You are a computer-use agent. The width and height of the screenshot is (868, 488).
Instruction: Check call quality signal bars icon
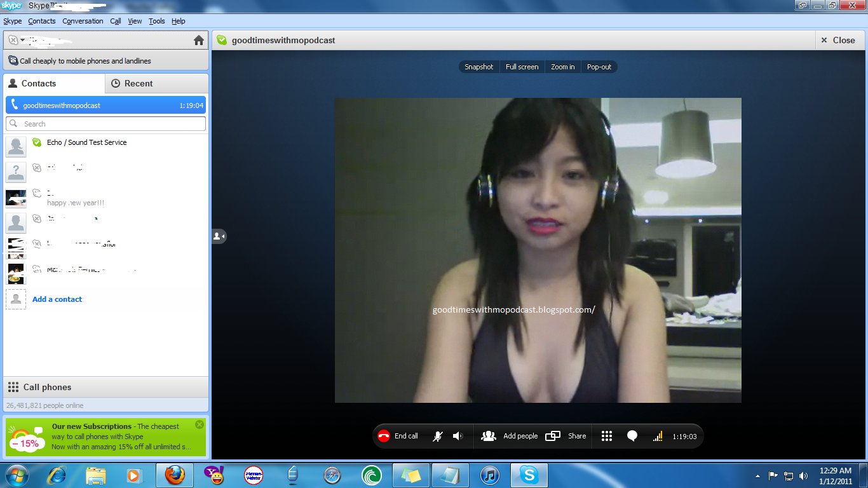[658, 436]
